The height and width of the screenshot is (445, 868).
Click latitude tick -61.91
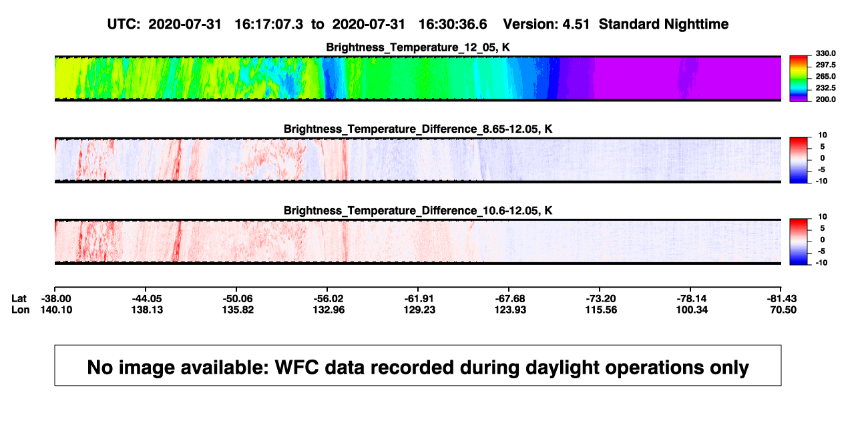(419, 298)
